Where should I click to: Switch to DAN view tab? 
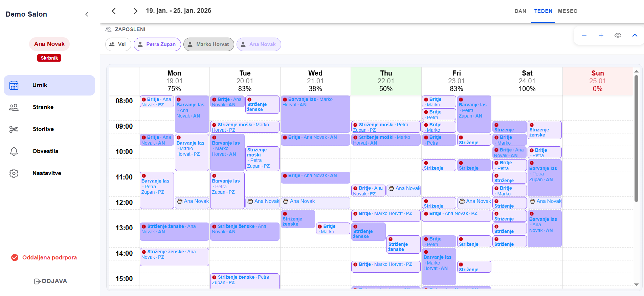tap(520, 11)
